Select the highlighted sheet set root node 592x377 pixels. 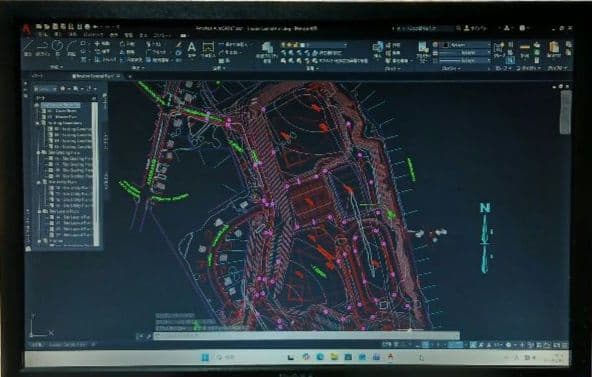tap(60, 105)
